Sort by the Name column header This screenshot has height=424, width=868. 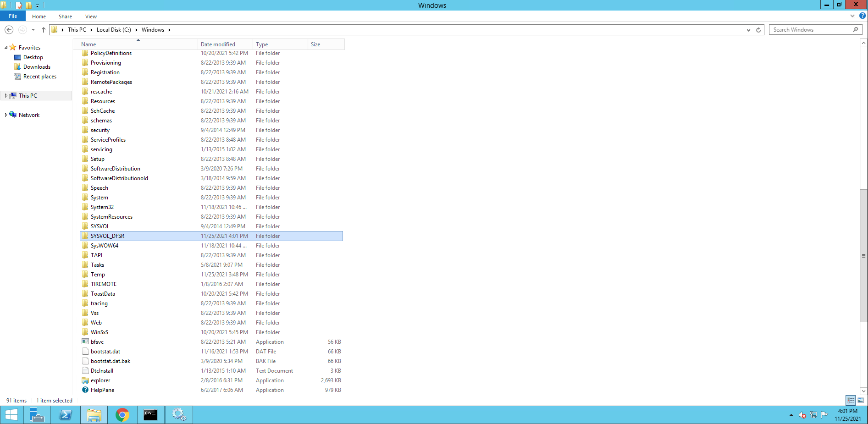(x=138, y=44)
